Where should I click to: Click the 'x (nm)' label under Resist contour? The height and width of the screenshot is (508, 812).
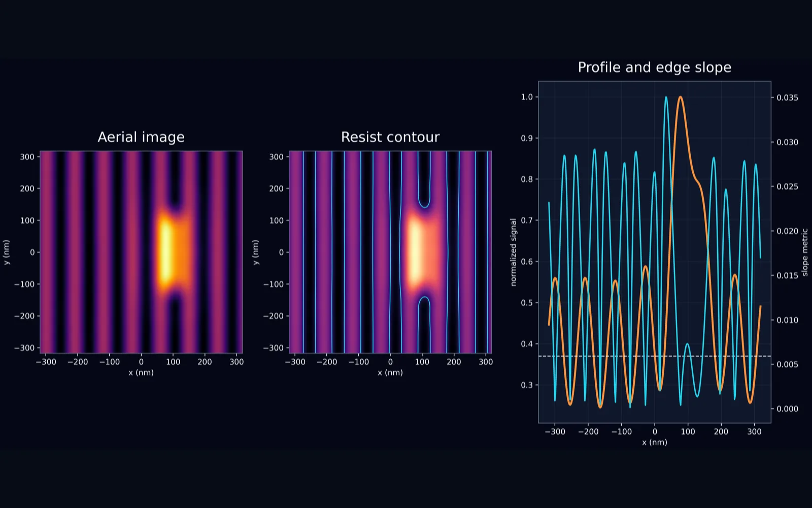coord(390,372)
